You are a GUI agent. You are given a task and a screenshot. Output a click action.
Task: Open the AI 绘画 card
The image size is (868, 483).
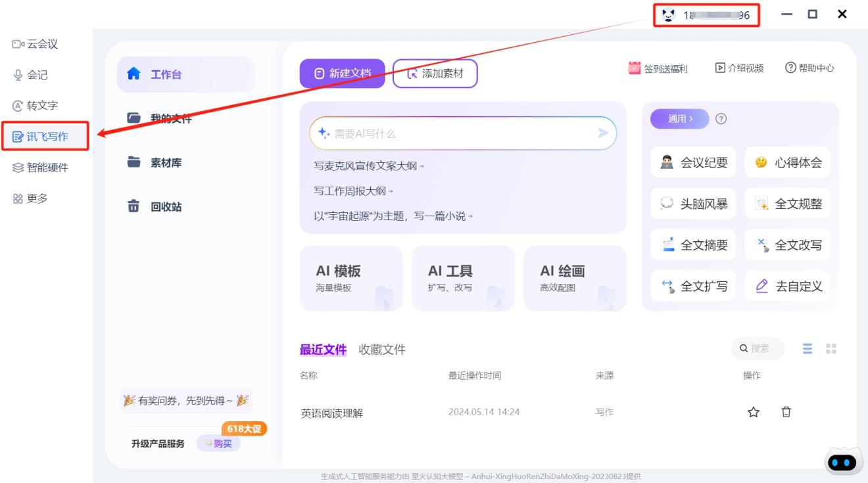click(575, 278)
